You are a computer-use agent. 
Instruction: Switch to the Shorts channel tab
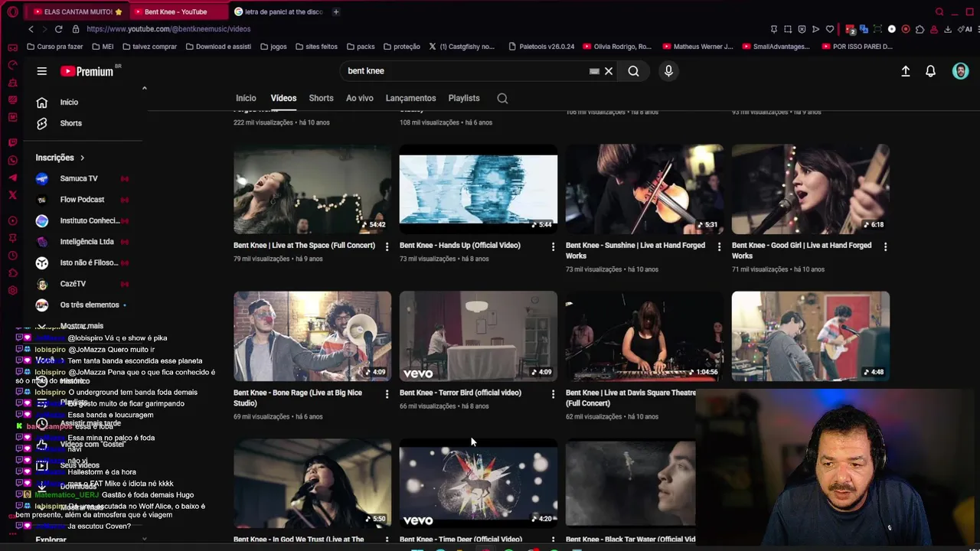pyautogui.click(x=321, y=98)
